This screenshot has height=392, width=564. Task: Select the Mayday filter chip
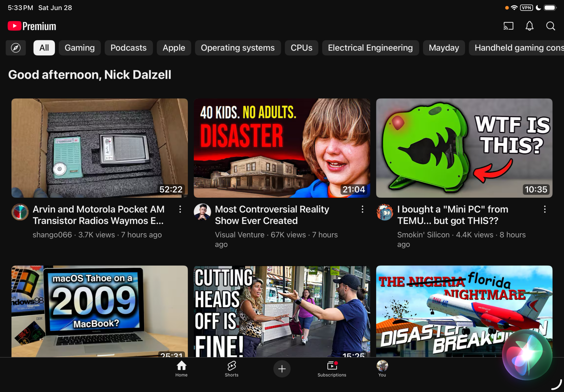pos(444,48)
